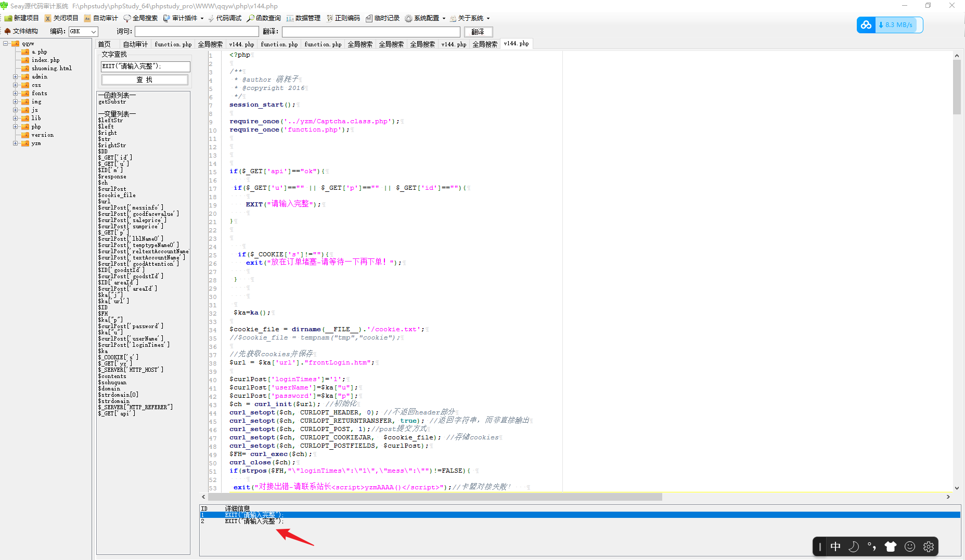Select the 自动审计 (auto audit) toolbar icon
The height and width of the screenshot is (560, 965).
[x=105, y=18]
